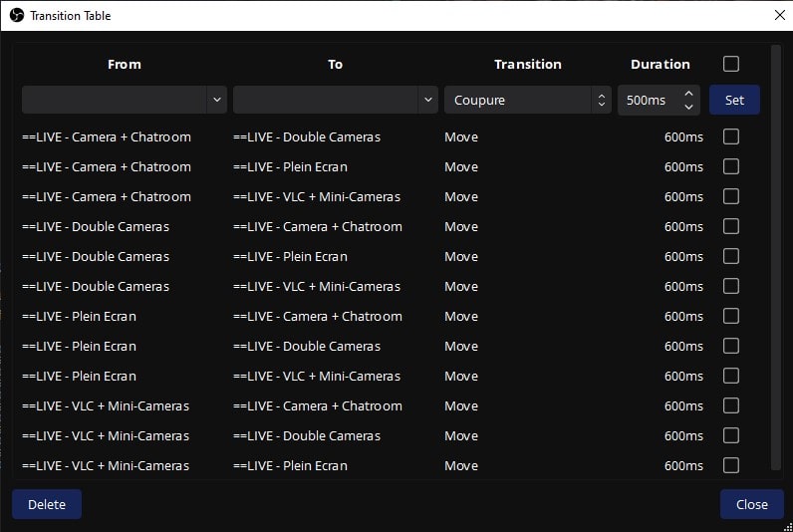The image size is (793, 532).
Task: Close the Transition Table window
Action: click(x=779, y=15)
